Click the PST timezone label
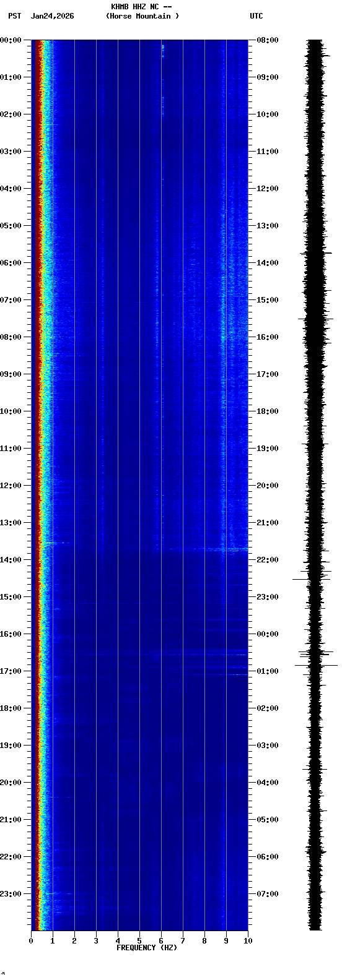 coord(15,16)
